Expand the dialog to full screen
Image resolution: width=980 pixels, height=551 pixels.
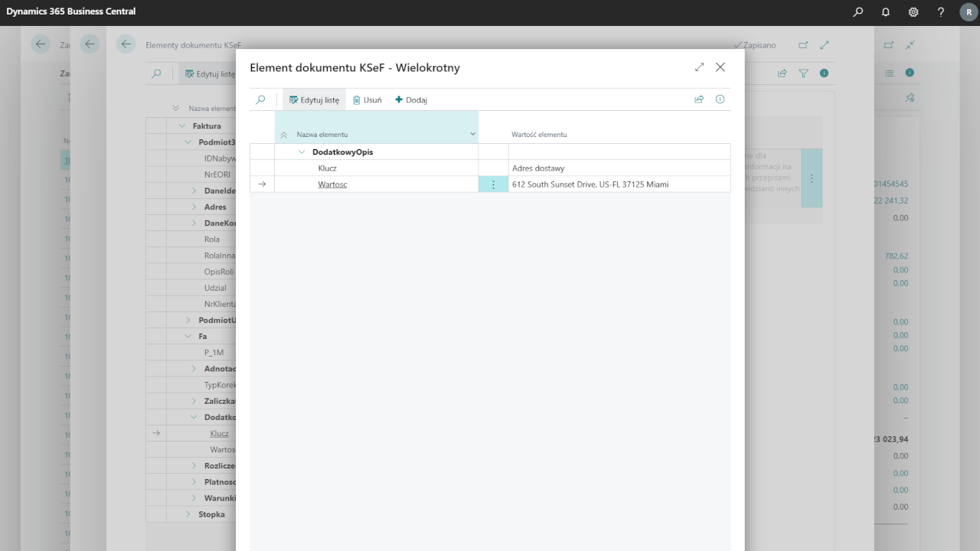(699, 67)
